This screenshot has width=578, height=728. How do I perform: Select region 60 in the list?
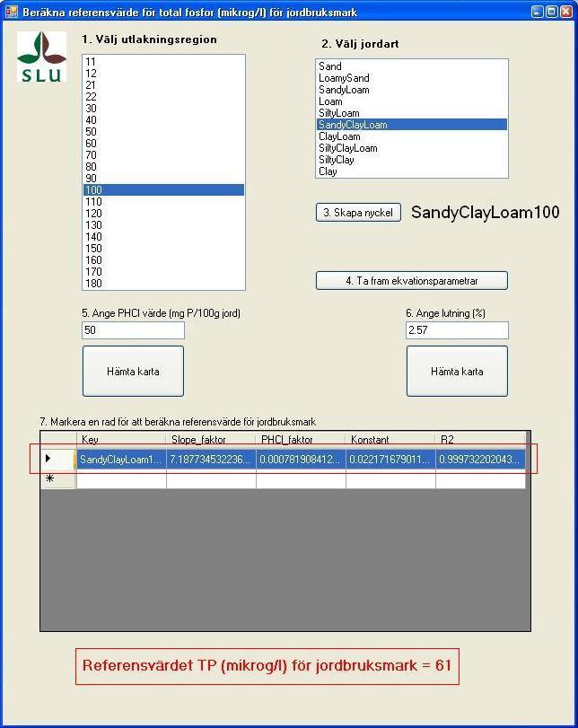click(163, 144)
